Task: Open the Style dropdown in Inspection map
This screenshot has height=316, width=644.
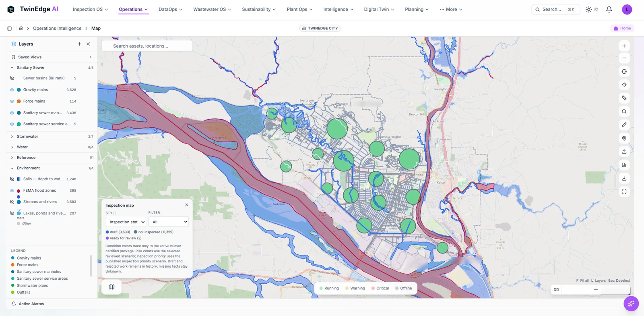Action: click(x=126, y=222)
